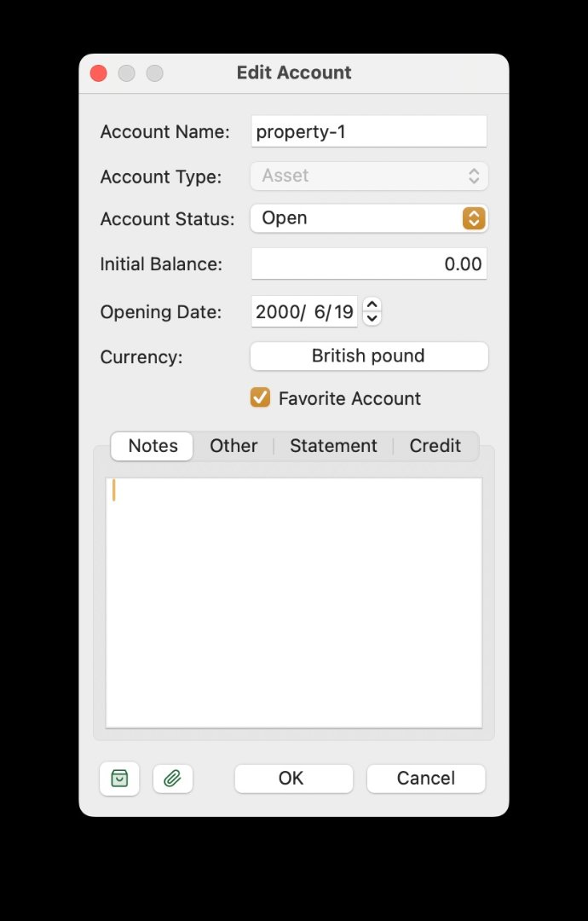Focus the Initial Balance field
This screenshot has width=588, height=921.
click(x=368, y=264)
